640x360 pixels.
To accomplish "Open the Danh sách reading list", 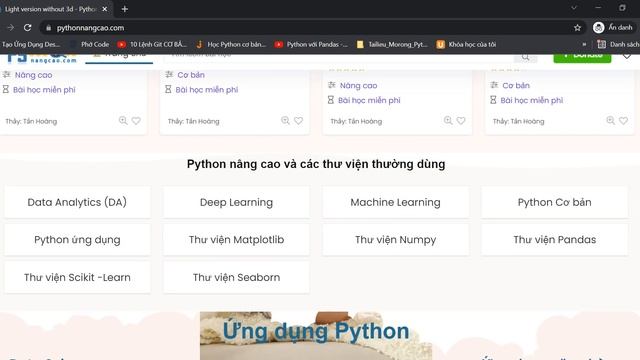I will pos(618,44).
